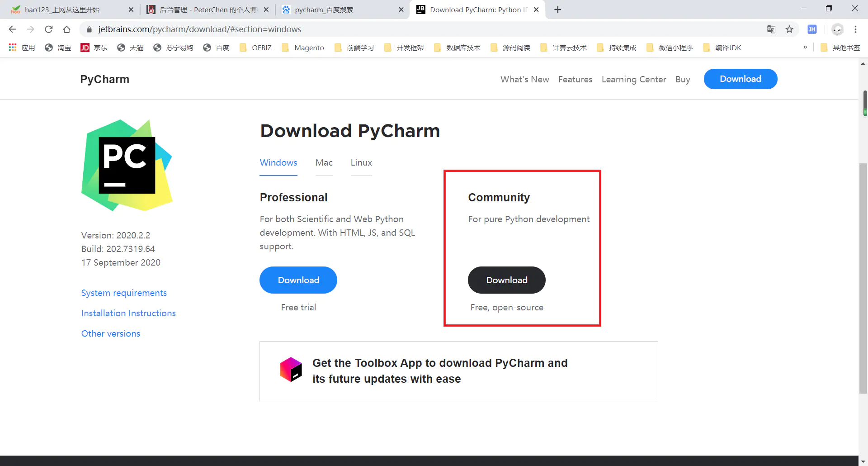The image size is (868, 466).
Task: Open the 百度 bookmark
Action: point(216,48)
